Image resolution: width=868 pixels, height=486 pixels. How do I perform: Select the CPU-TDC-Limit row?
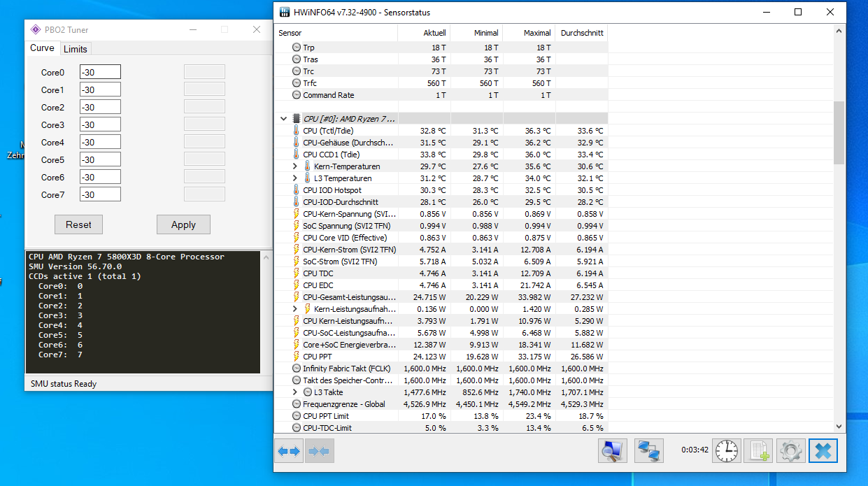pos(441,428)
